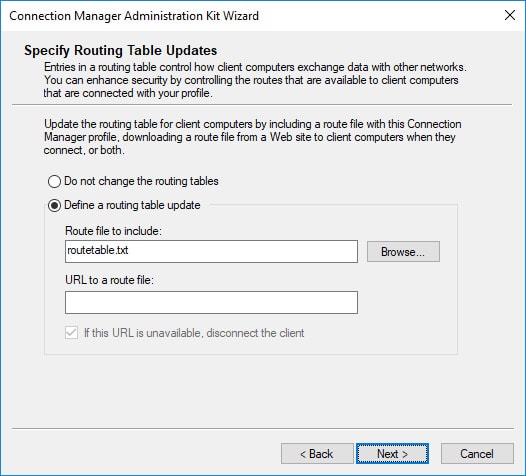Go to previous step with Back button

point(317,454)
